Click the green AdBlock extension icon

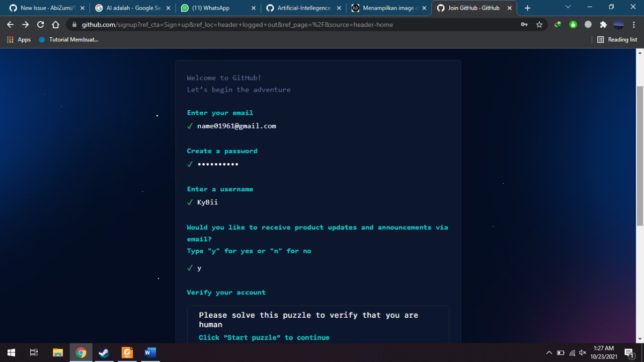pos(573,24)
